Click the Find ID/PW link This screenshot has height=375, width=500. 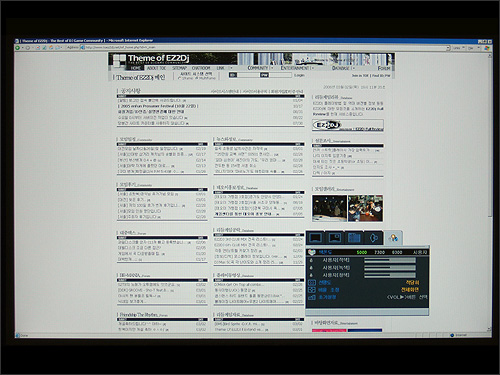pyautogui.click(x=381, y=76)
